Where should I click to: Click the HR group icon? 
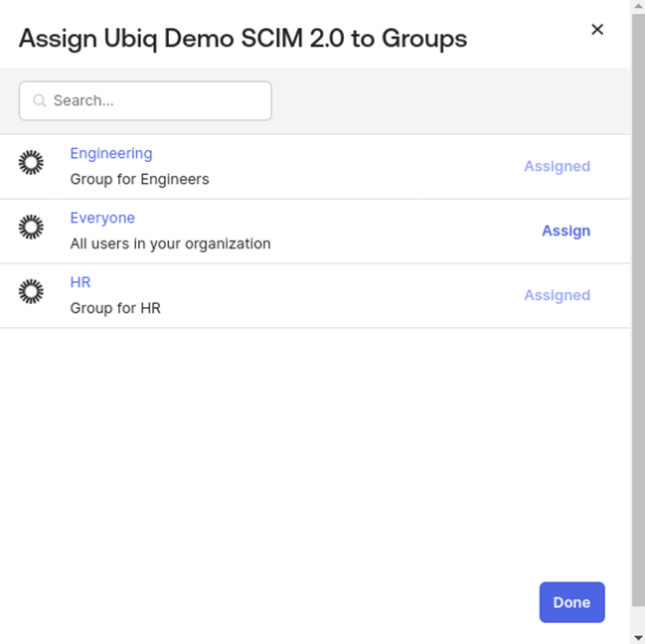point(31,291)
